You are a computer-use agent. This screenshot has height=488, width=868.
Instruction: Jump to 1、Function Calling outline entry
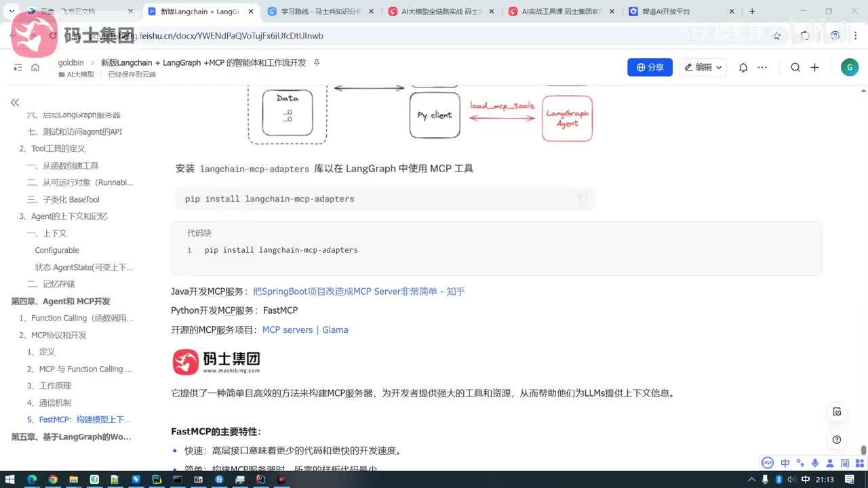click(x=76, y=318)
